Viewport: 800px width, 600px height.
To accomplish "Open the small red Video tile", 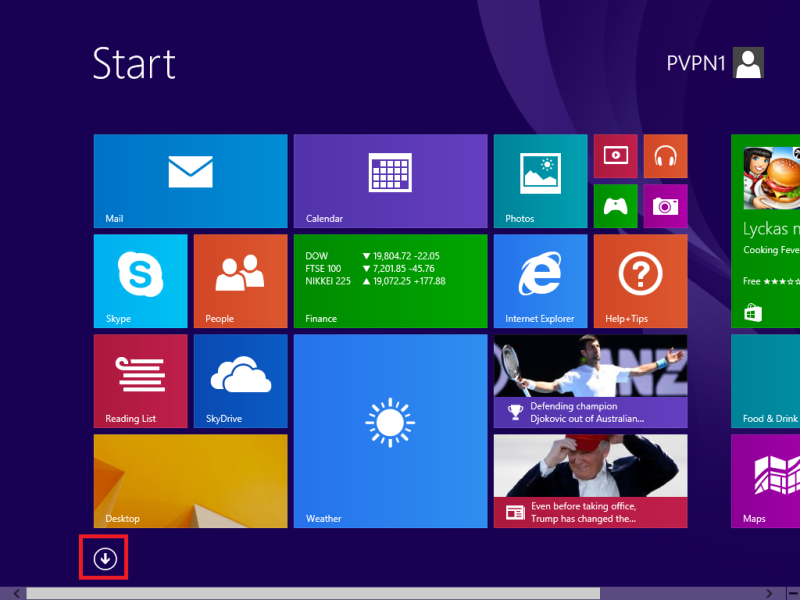I will click(x=615, y=156).
